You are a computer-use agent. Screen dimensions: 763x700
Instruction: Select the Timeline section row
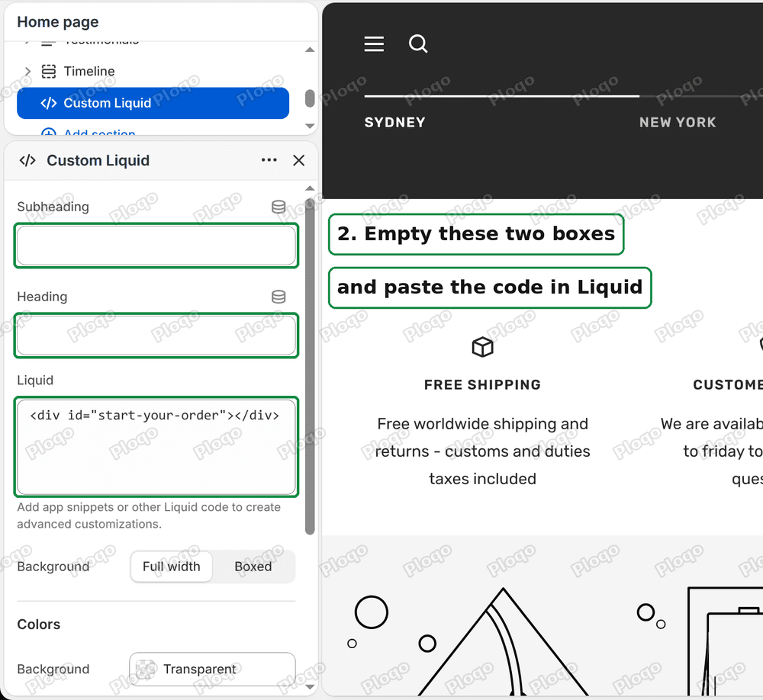[153, 72]
